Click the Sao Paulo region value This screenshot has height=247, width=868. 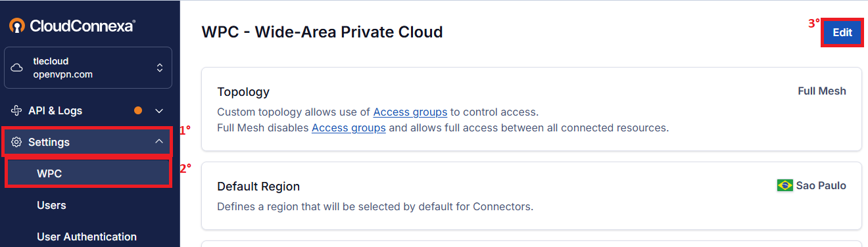(821, 186)
